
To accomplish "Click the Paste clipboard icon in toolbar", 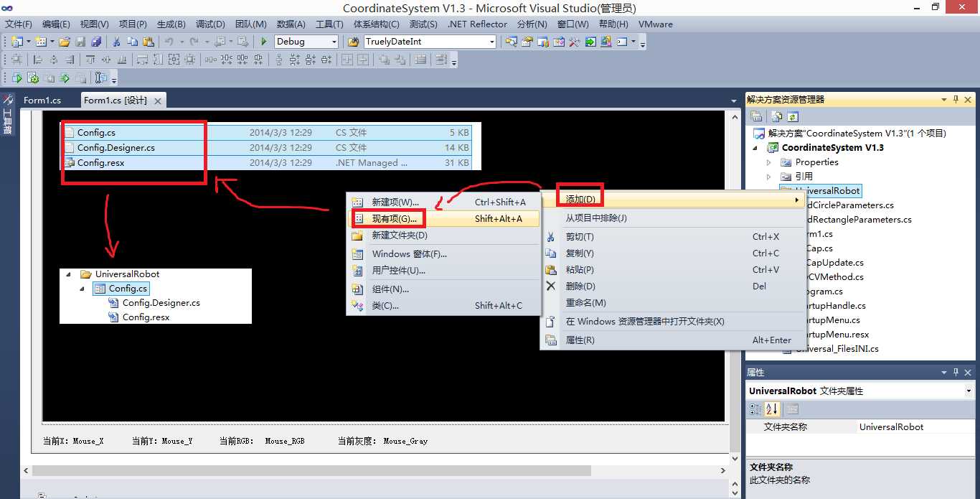I will pos(149,42).
